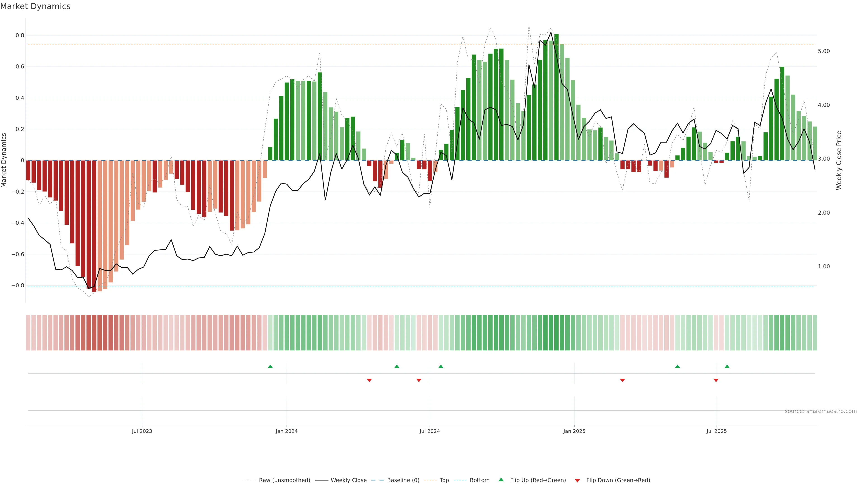Image resolution: width=868 pixels, height=488 pixels.
Task: Hide the Top threshold legend entry
Action: [x=444, y=480]
